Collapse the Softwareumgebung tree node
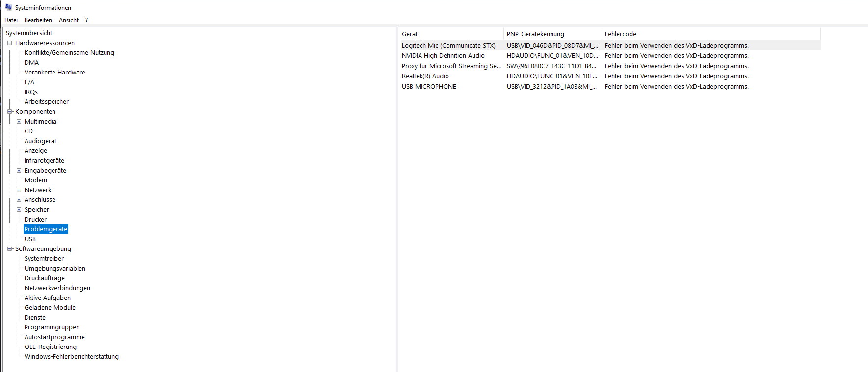The height and width of the screenshot is (372, 868). click(x=9, y=249)
